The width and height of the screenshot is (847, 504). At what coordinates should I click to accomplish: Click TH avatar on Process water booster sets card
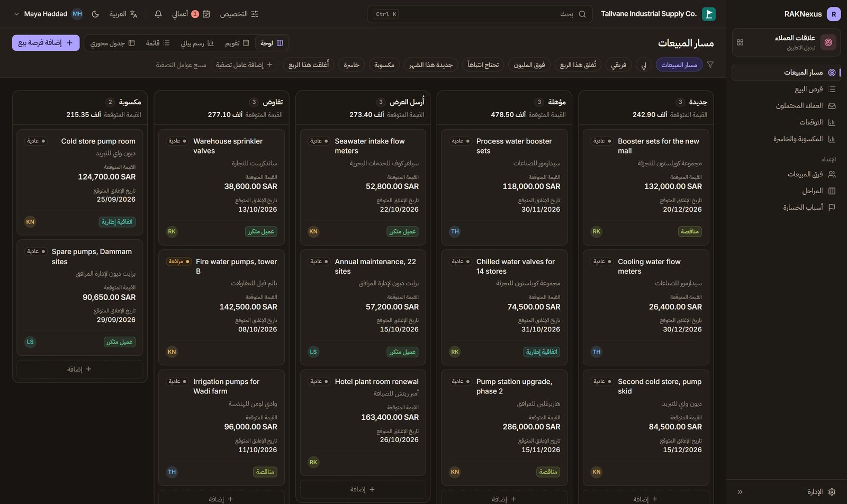coord(455,231)
